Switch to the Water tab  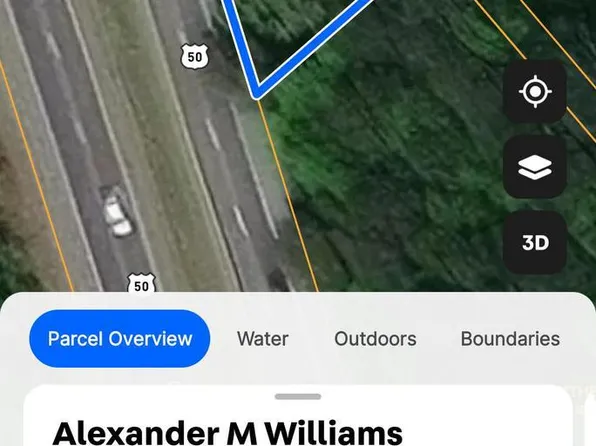(263, 339)
